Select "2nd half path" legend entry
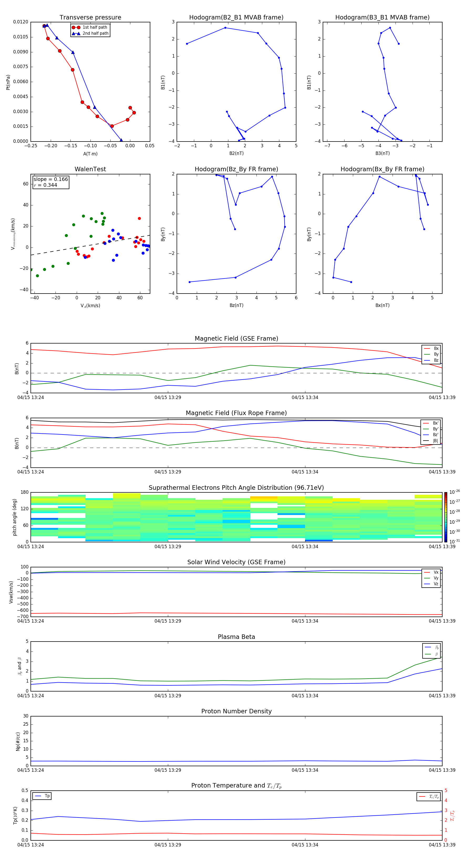The width and height of the screenshot is (473, 868). pos(90,33)
